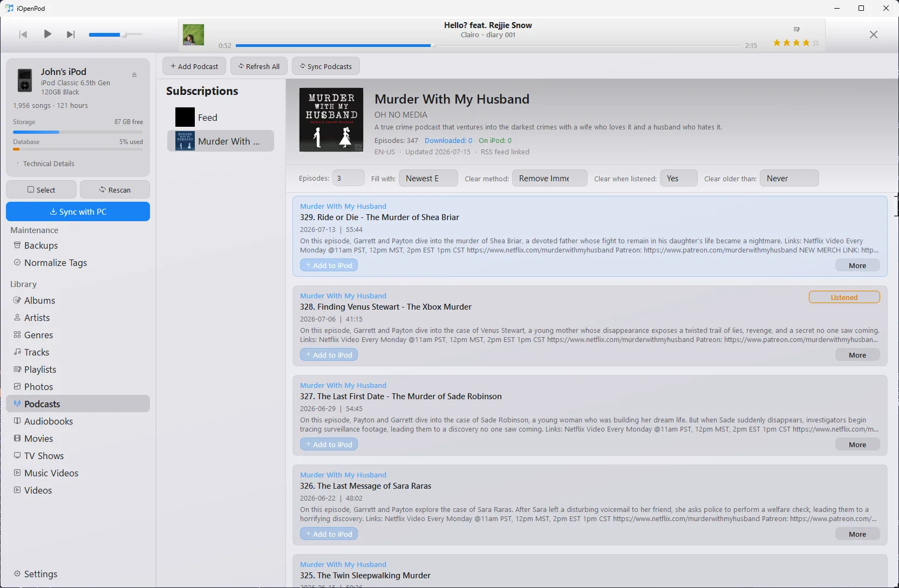Image resolution: width=899 pixels, height=588 pixels.
Task: Click the Select button
Action: coord(41,190)
